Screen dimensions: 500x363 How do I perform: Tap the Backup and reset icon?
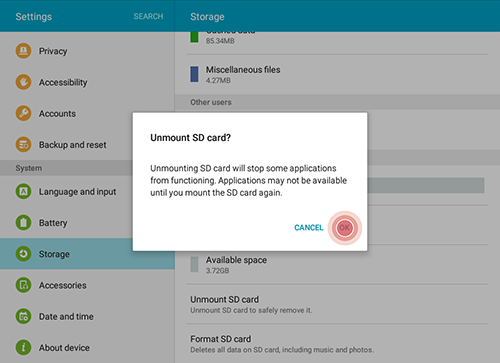point(23,145)
